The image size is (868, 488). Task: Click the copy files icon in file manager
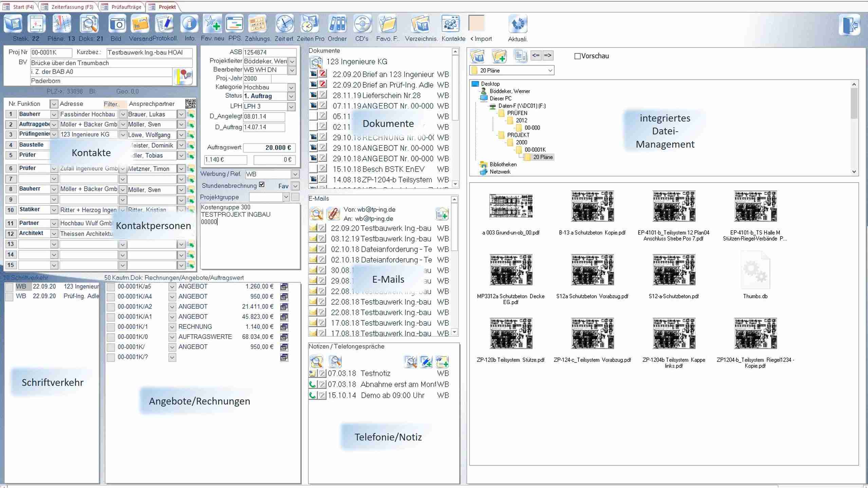tap(520, 56)
